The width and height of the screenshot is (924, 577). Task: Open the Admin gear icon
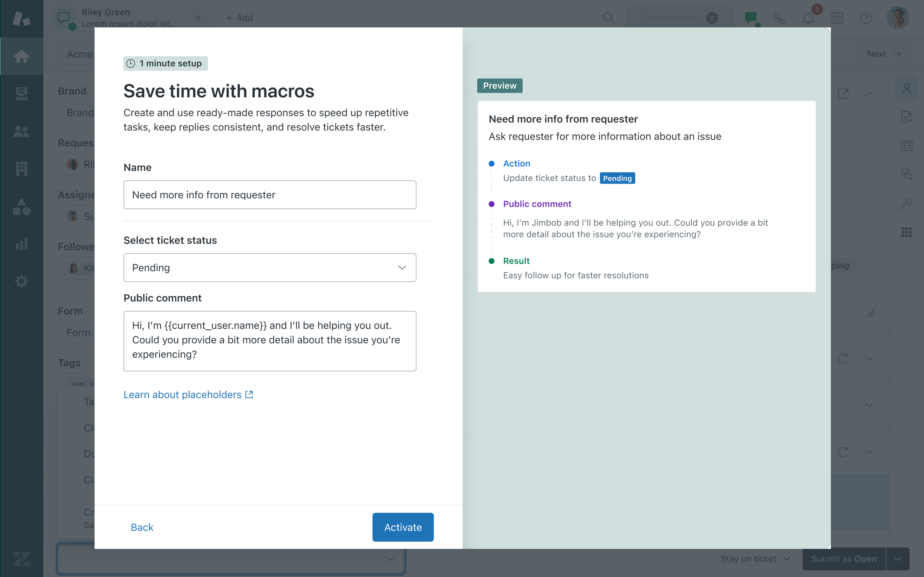[21, 281]
